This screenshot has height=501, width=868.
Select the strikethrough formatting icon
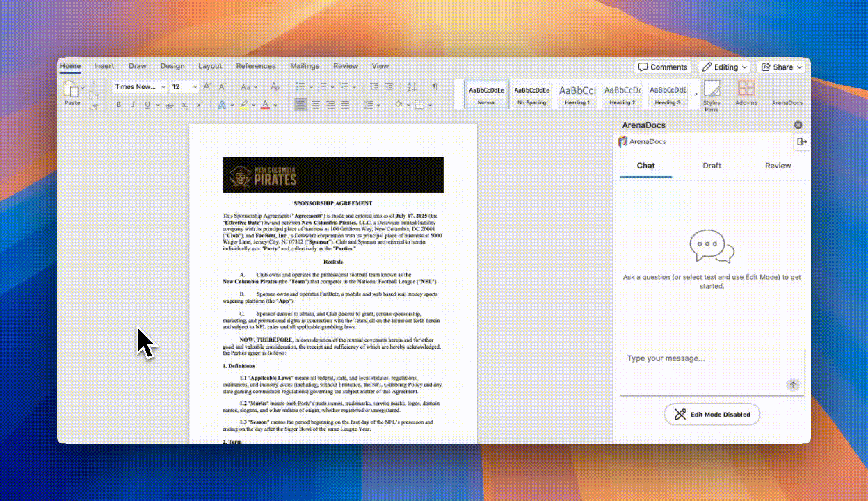(170, 103)
